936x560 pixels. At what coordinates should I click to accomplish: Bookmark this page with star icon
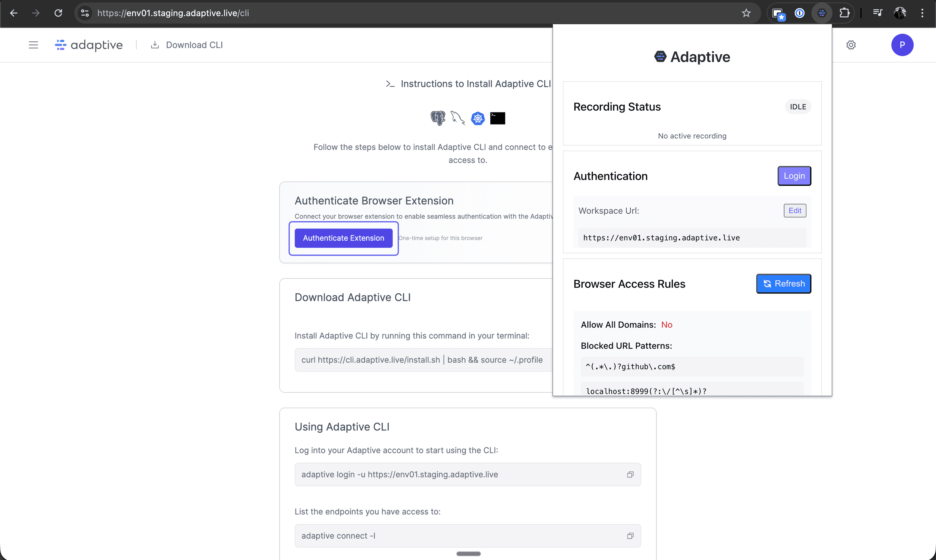point(746,13)
